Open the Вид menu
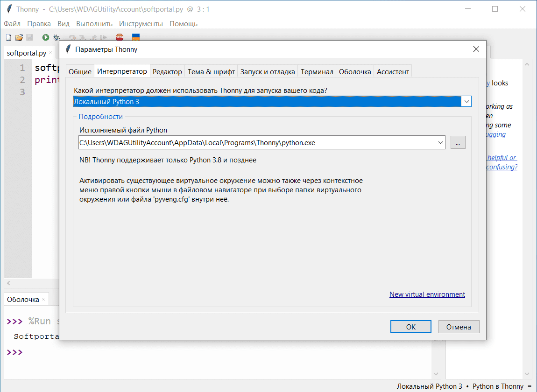The image size is (537, 392). (64, 24)
